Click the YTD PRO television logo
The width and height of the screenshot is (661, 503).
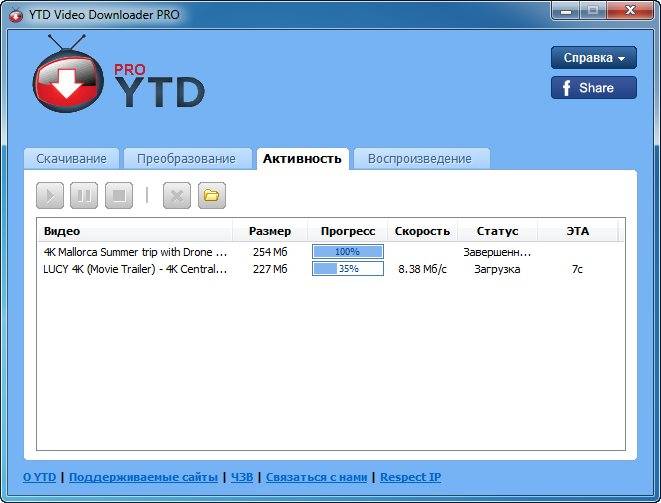[68, 75]
